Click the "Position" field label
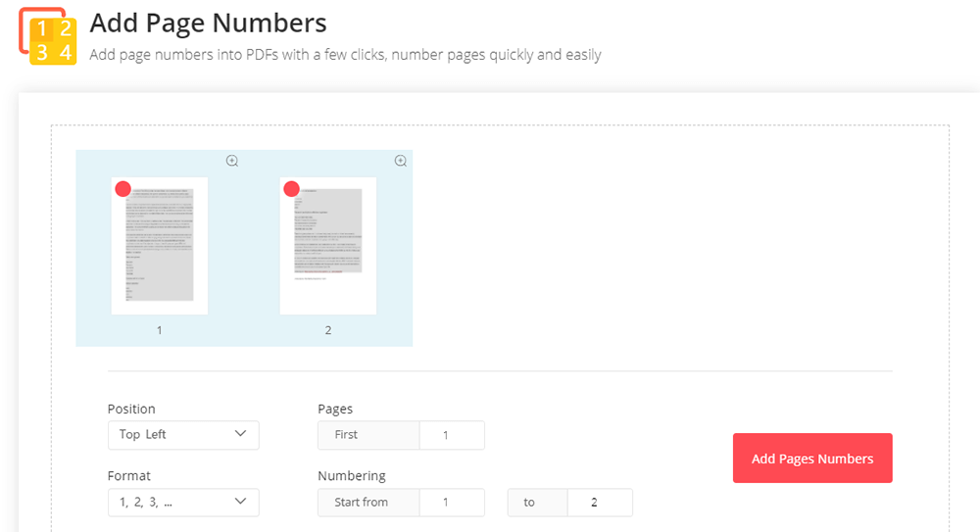980x532 pixels. click(131, 409)
